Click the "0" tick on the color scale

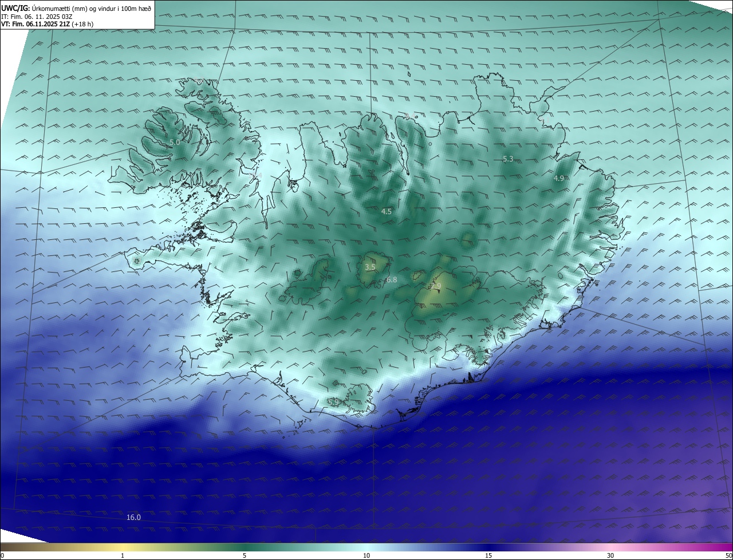[x=2, y=555]
